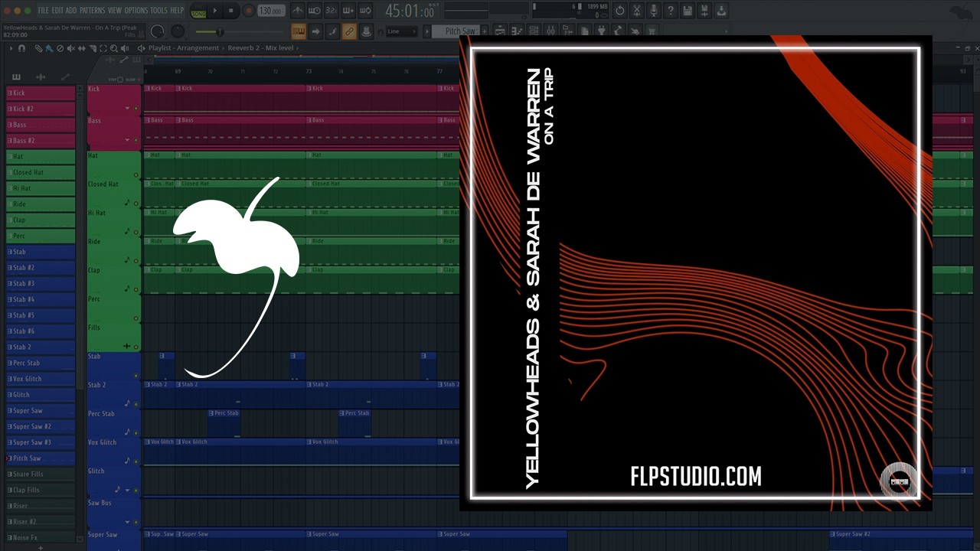Click the arrow left of Pitch Saw selector

click(426, 31)
